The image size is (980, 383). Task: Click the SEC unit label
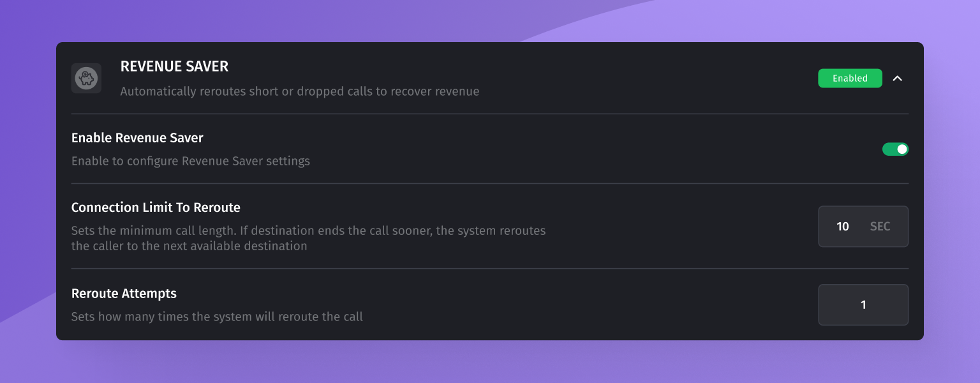[880, 227]
